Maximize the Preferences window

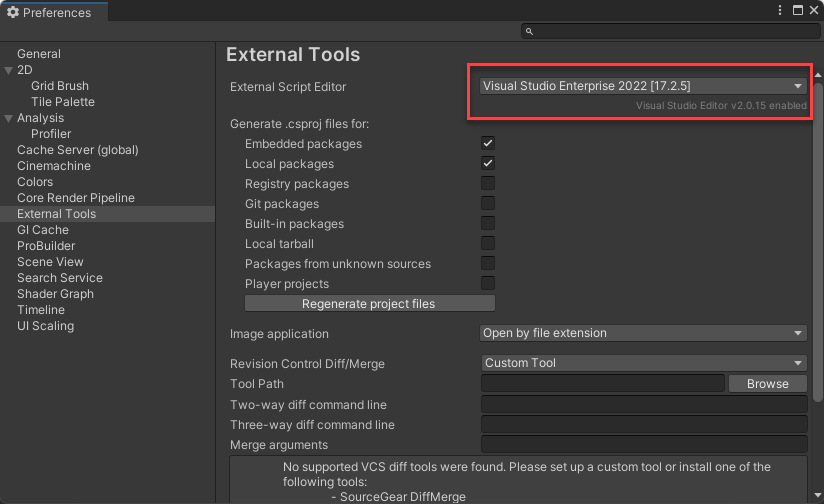coord(797,10)
